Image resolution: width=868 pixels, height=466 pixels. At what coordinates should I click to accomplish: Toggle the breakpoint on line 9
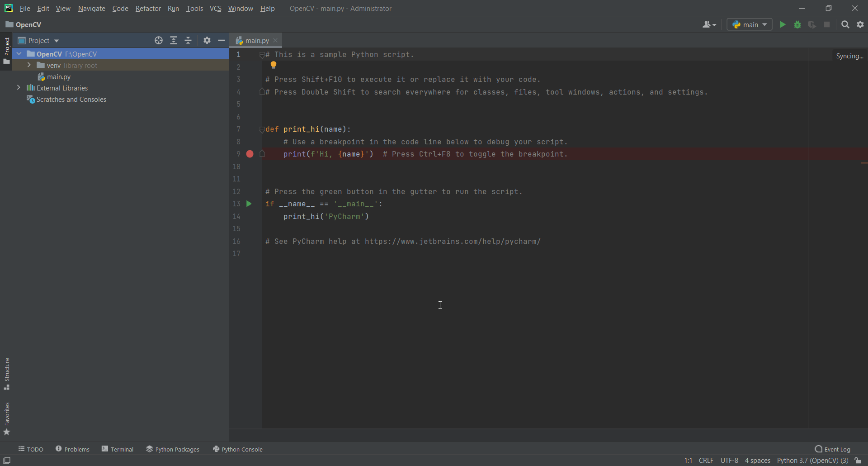250,154
